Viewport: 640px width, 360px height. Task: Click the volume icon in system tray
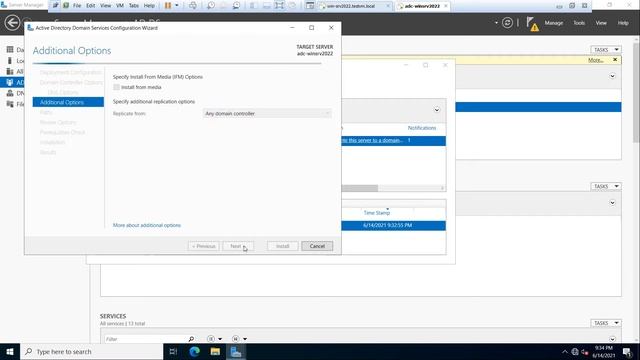click(x=585, y=351)
